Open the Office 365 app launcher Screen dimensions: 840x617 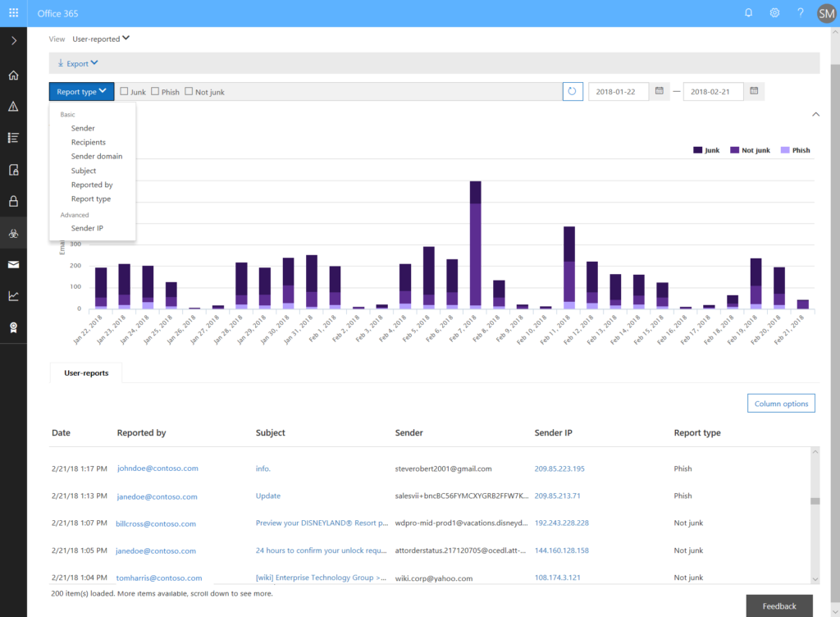[12, 12]
